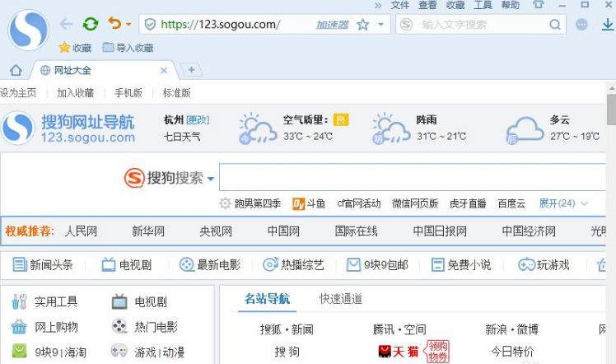Reload the page with the green refresh icon
Screen dimensions: 616x364
91,25
